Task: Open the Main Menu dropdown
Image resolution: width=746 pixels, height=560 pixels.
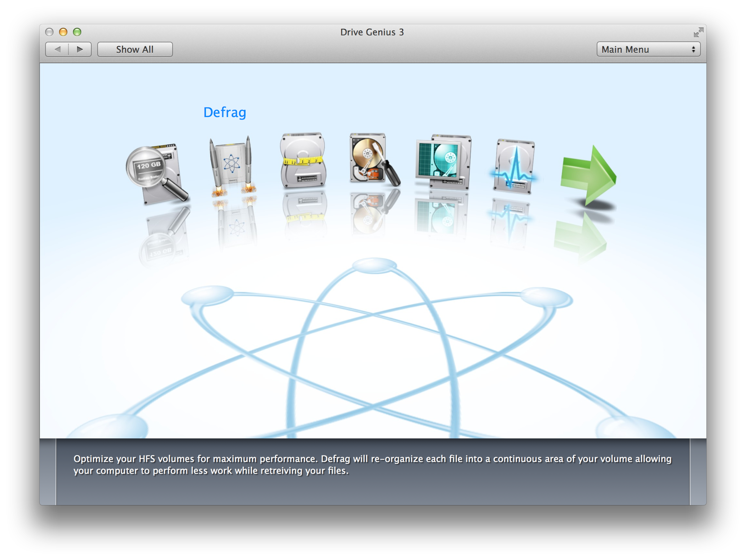Action: tap(648, 49)
